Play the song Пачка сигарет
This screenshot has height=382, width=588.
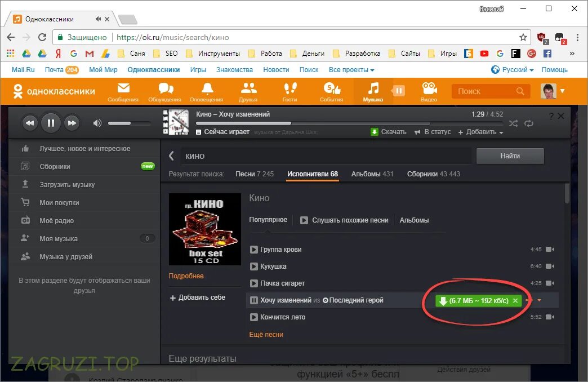pos(254,283)
